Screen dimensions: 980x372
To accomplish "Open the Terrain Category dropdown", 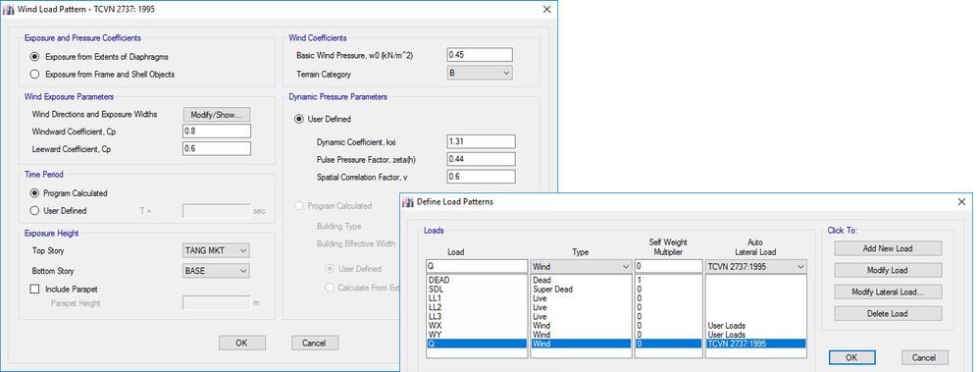I will (480, 74).
